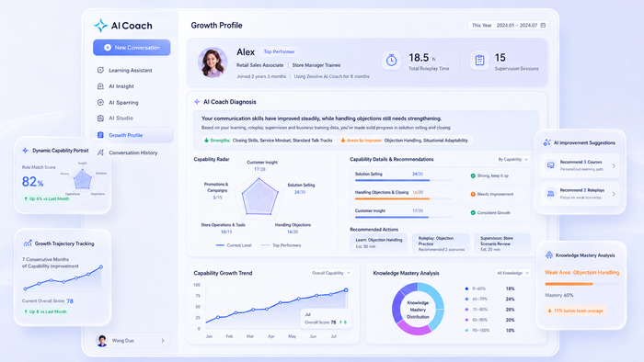
Task: Click the AI Sparring sidebar icon
Action: point(100,103)
